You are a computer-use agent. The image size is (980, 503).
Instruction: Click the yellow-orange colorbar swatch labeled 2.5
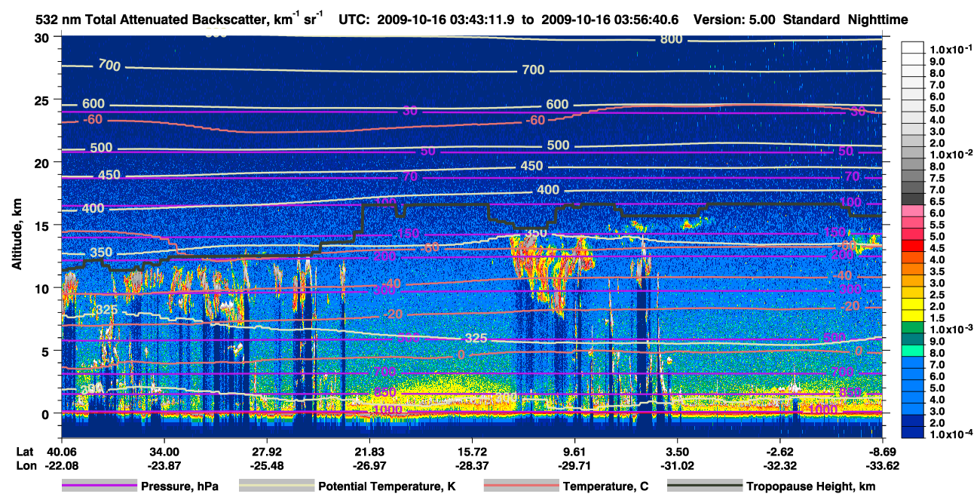(913, 293)
